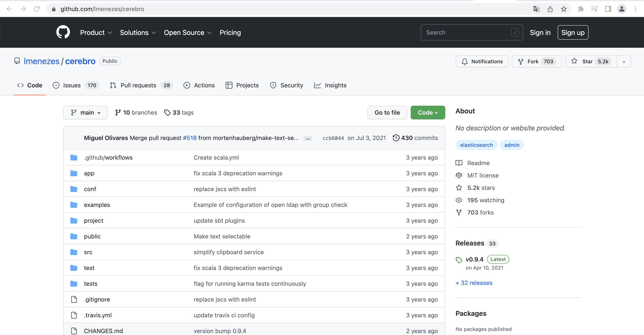Click the Fork button

[537, 61]
